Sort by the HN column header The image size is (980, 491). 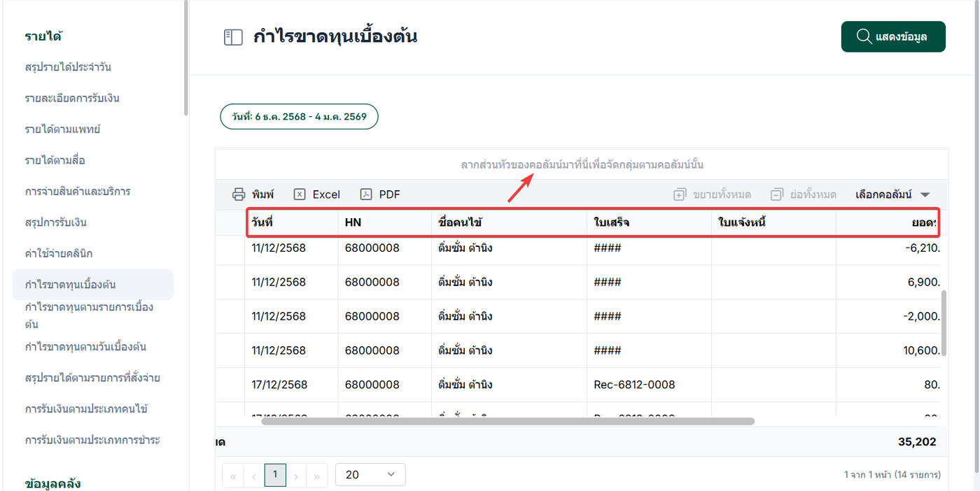tap(384, 222)
